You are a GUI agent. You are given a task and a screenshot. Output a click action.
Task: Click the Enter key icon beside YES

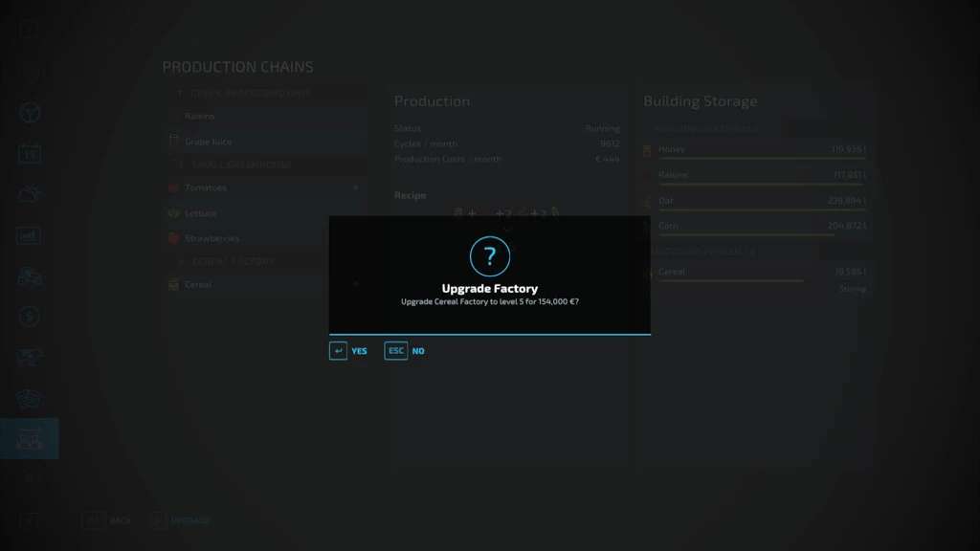tap(338, 351)
